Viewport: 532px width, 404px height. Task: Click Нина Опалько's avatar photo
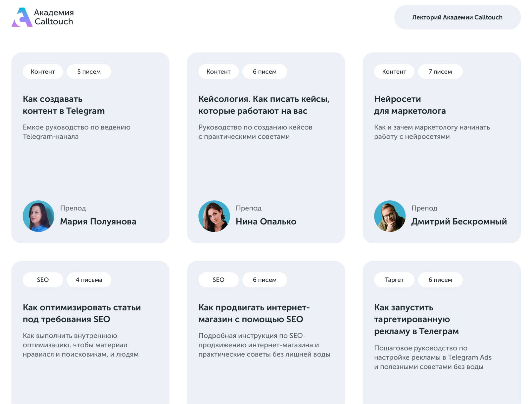click(214, 216)
